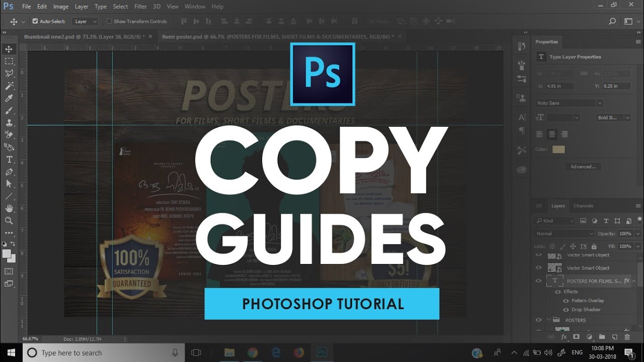Create a new group folder icon
644x362 pixels.
602,337
